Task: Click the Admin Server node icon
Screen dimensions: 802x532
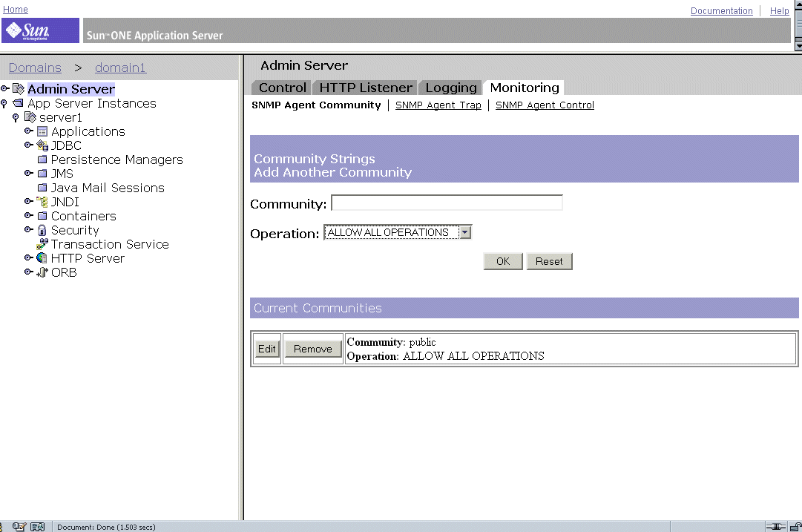Action: 18,89
